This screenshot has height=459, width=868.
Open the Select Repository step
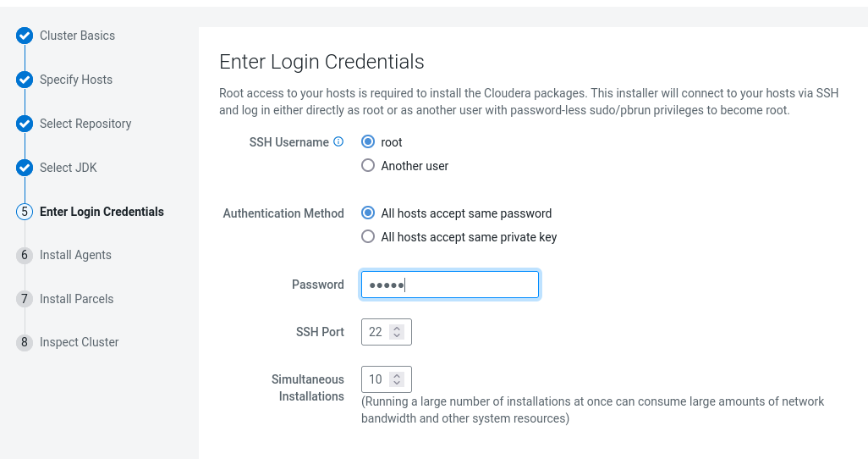pyautogui.click(x=85, y=124)
